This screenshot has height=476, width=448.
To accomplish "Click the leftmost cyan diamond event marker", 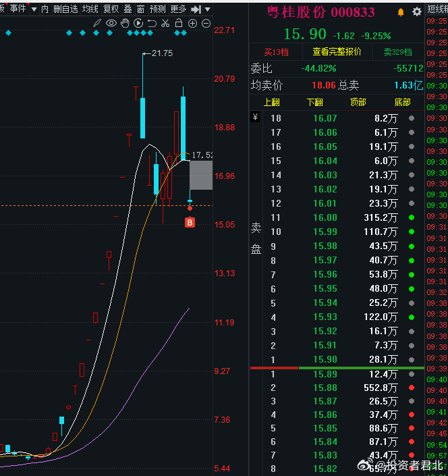I will 9,33.
